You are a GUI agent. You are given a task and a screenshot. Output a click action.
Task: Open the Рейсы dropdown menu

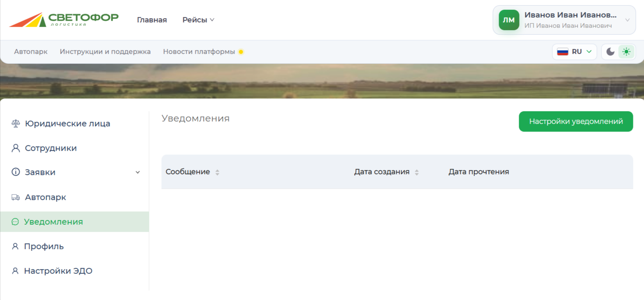(x=198, y=20)
